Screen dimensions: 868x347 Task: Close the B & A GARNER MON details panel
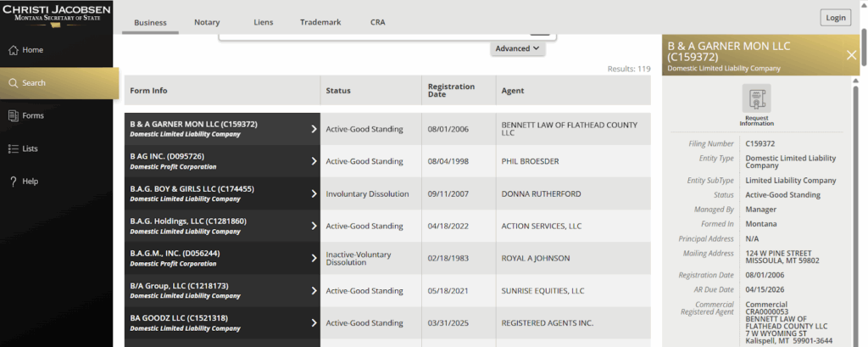tap(851, 55)
